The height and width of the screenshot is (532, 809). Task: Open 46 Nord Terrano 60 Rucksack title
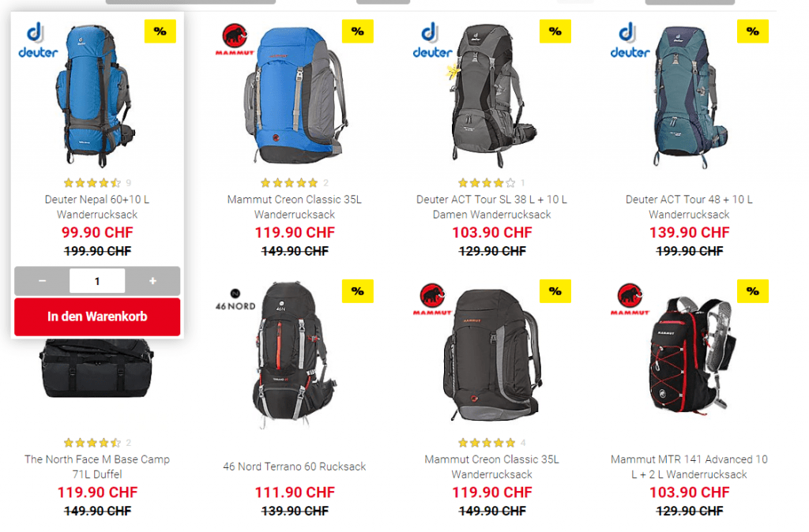(294, 466)
